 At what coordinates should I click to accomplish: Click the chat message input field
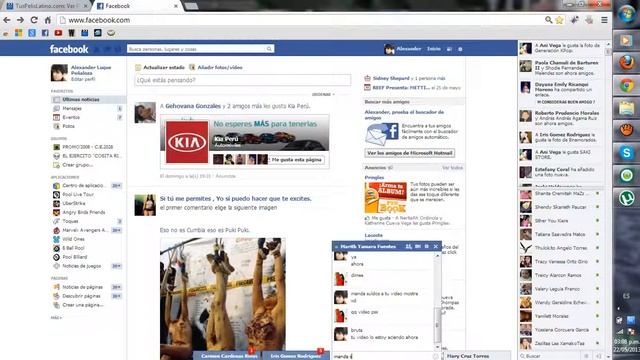point(382,356)
